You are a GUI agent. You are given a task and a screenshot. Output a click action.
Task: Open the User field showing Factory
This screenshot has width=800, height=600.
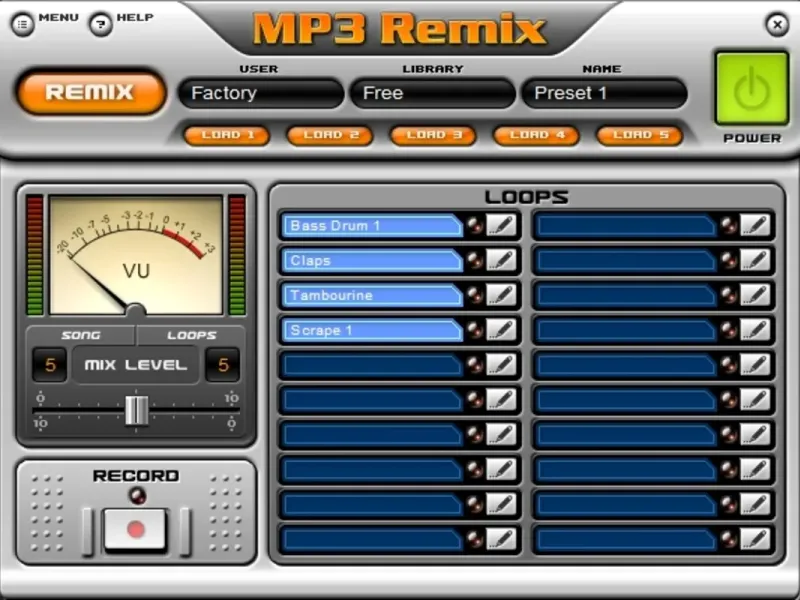click(261, 93)
